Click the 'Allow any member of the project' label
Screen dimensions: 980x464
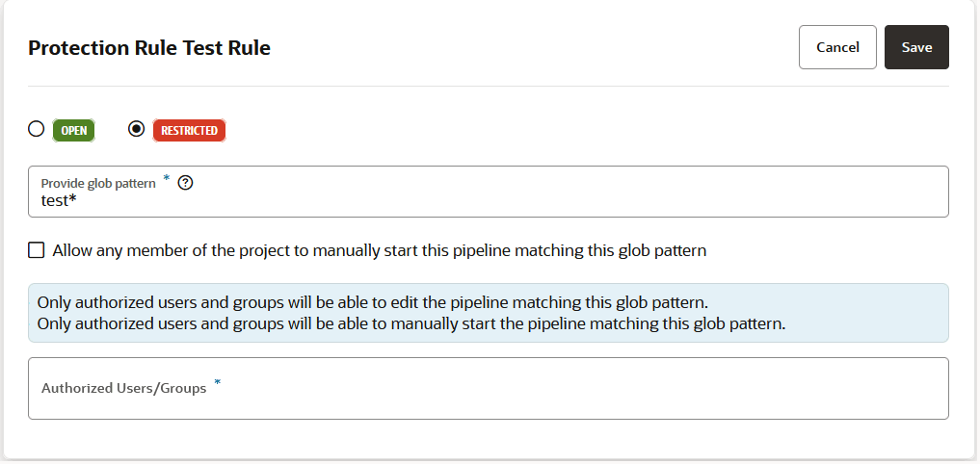(380, 251)
